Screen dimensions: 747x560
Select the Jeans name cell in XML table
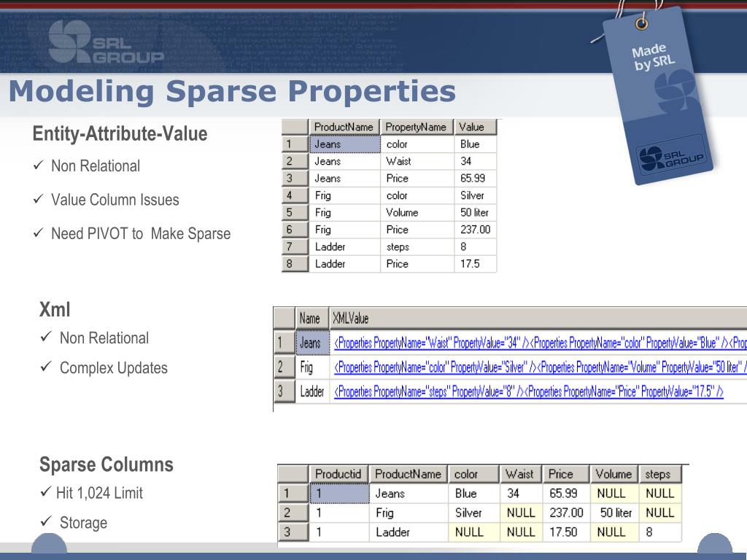[x=312, y=343]
